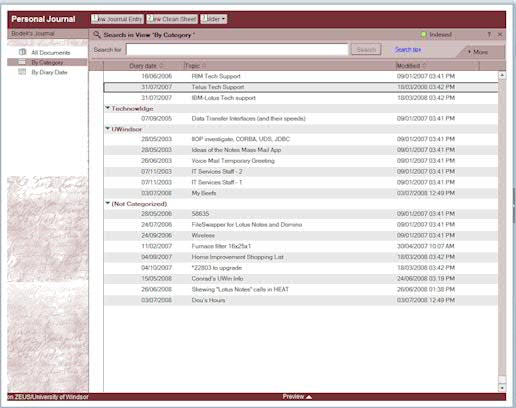Image resolution: width=516 pixels, height=408 pixels.
Task: Open IIOP investigate CORBA entry
Action: point(301,139)
